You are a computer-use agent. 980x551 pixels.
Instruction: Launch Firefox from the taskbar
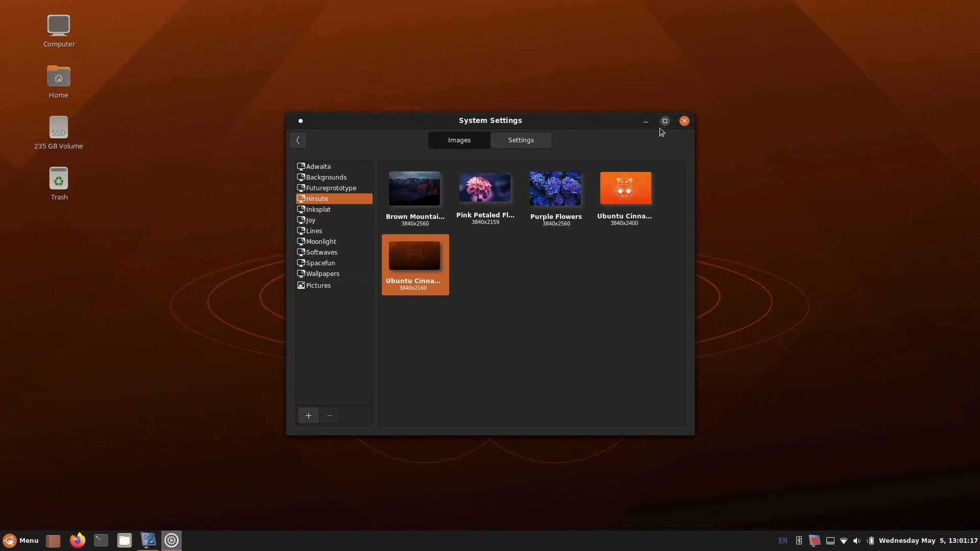(x=77, y=540)
